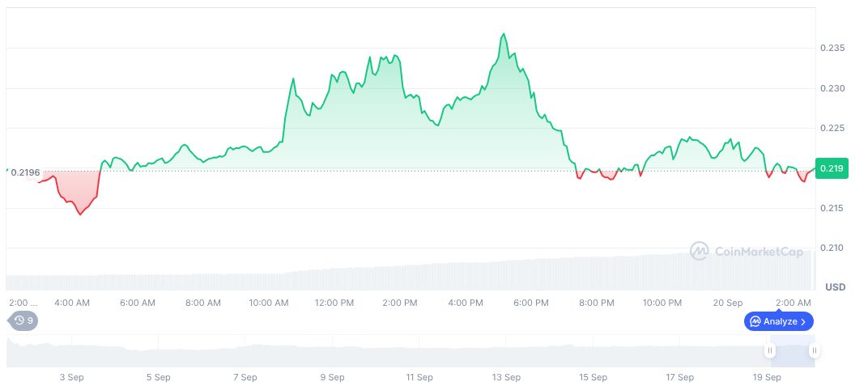Viewport: 868px width, 386px height.
Task: Click the chat icon inside Analyze button
Action: [x=755, y=321]
